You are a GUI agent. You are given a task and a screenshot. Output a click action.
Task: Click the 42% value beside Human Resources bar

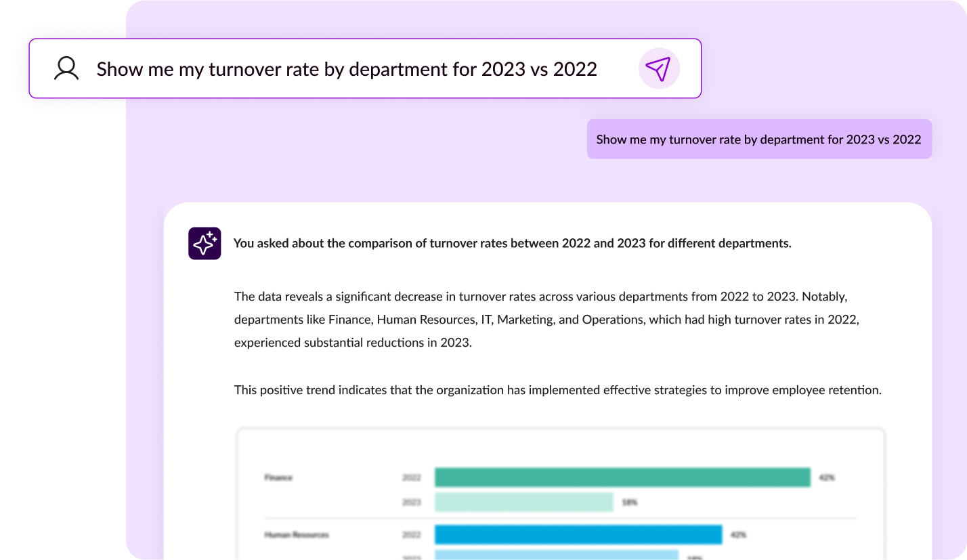coord(739,535)
